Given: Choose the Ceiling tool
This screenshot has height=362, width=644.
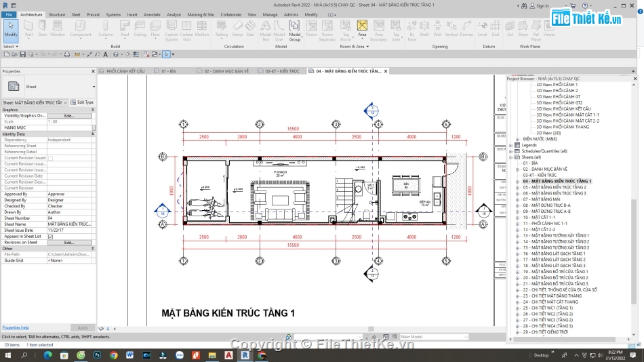Looking at the screenshot, I should click(140, 29).
